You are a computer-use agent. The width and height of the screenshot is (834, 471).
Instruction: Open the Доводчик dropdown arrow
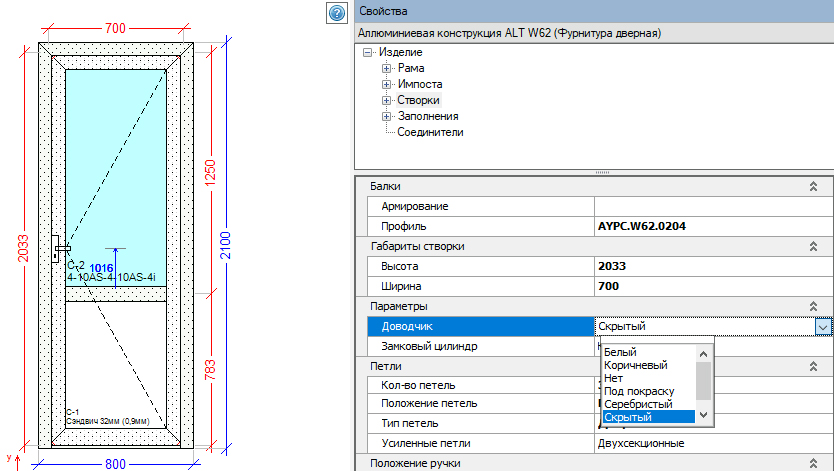pos(822,326)
